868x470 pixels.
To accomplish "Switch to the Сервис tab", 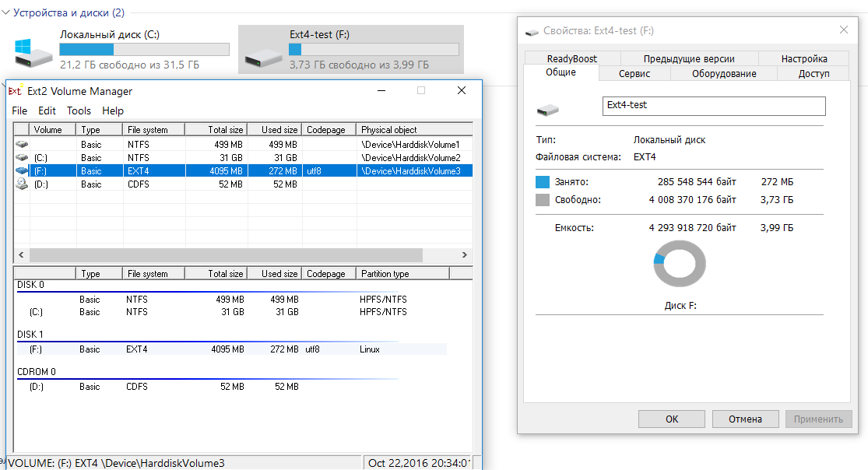I will pyautogui.click(x=634, y=73).
